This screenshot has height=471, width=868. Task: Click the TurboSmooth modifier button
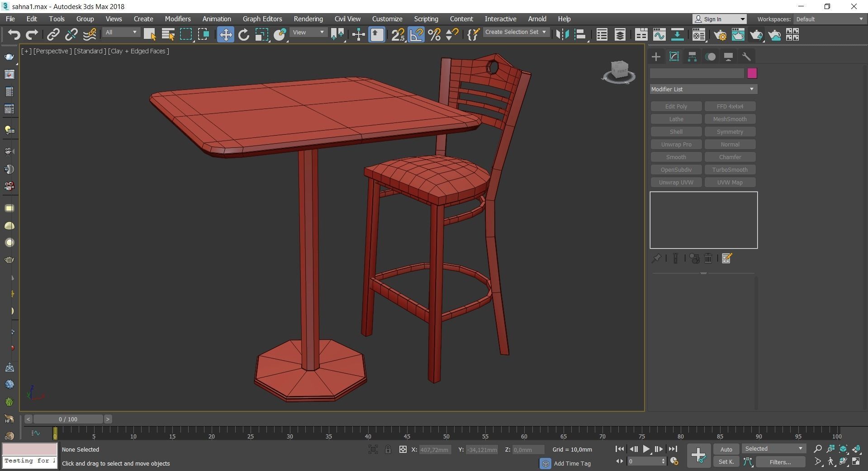(730, 170)
